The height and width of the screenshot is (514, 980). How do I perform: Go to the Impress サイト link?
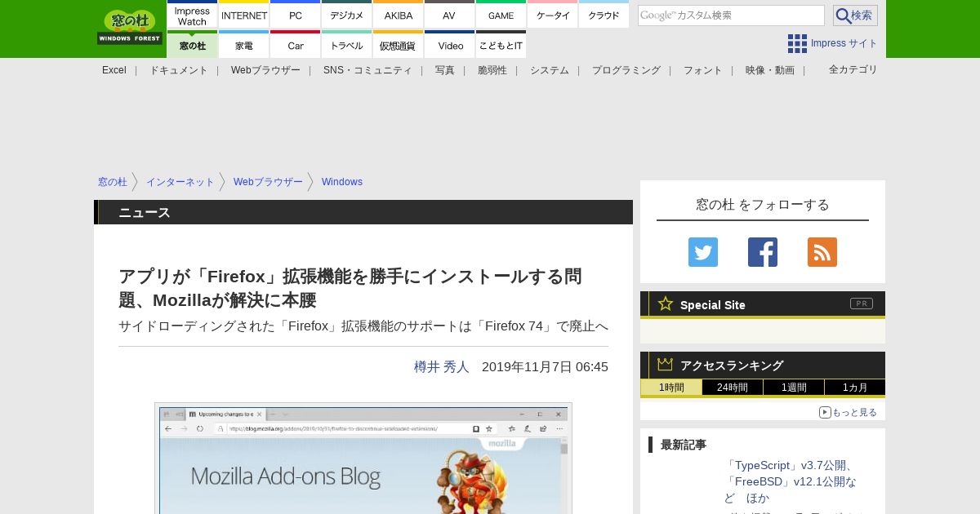pos(844,43)
